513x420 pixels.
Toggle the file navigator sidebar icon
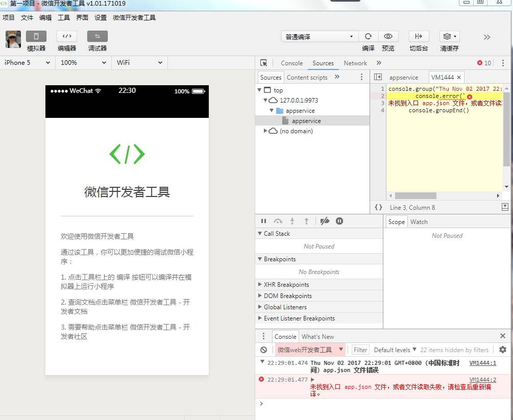click(378, 77)
